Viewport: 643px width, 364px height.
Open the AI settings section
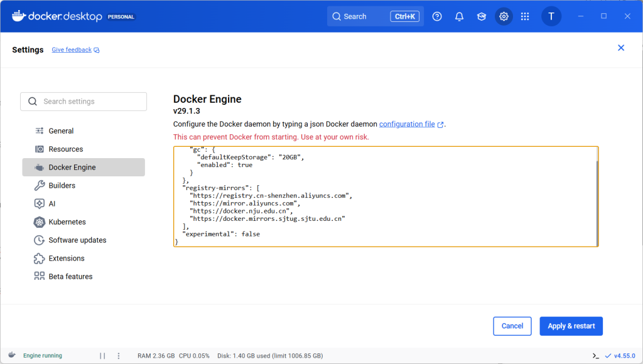click(53, 204)
